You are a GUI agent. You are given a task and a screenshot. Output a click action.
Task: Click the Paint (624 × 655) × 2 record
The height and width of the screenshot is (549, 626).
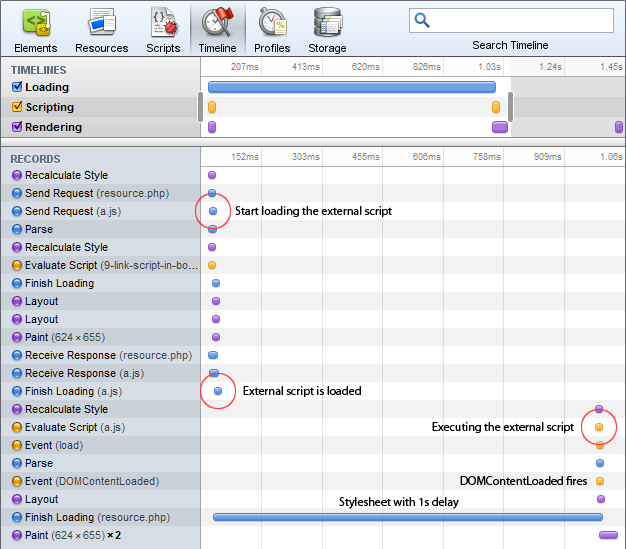[x=71, y=535]
